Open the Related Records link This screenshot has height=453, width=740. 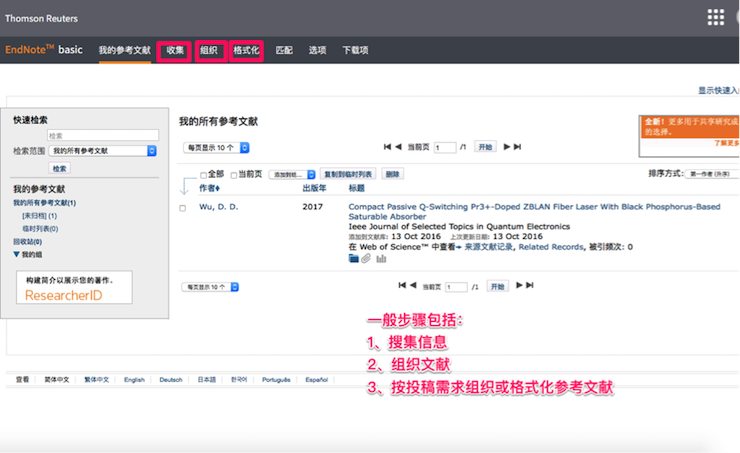click(551, 247)
